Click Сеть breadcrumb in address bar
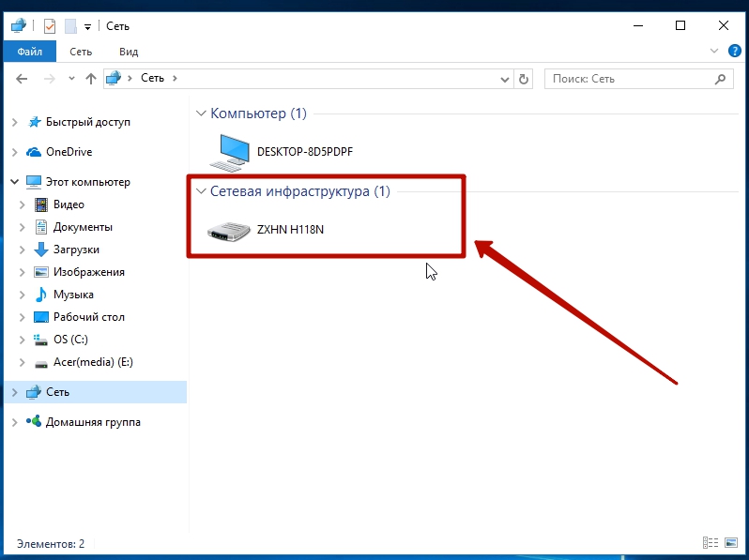 152,78
